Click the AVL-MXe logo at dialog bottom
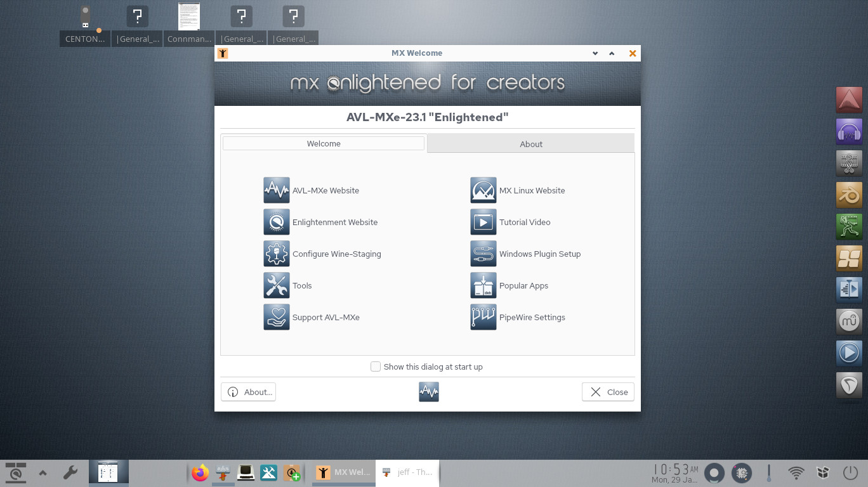Image resolution: width=868 pixels, height=487 pixels. 429,392
